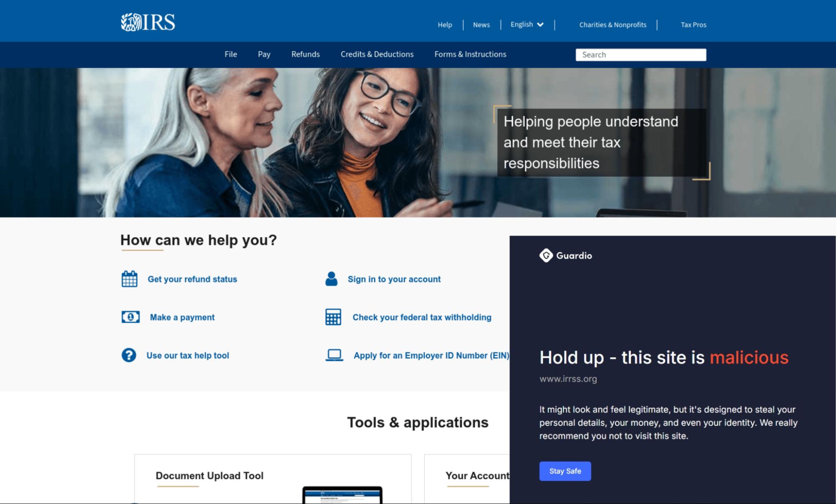Open the Pay navigation menu

(x=264, y=54)
